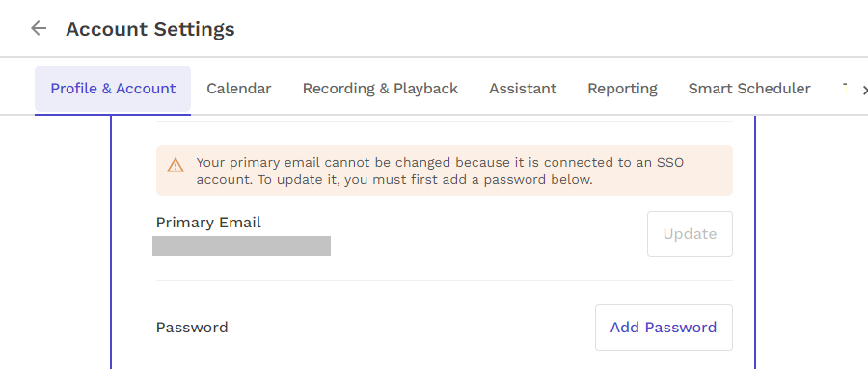The height and width of the screenshot is (369, 868).
Task: Go back using the left arrow icon
Action: (x=39, y=28)
